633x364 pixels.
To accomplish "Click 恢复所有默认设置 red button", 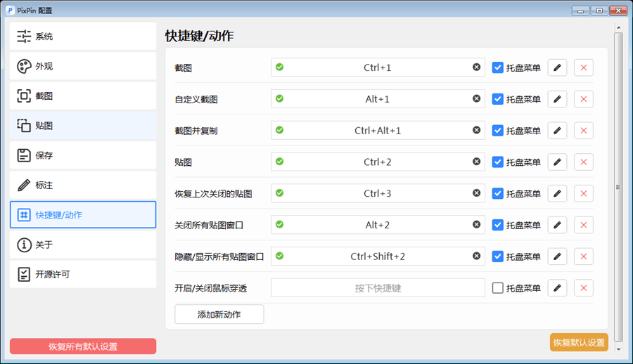I will [83, 346].
